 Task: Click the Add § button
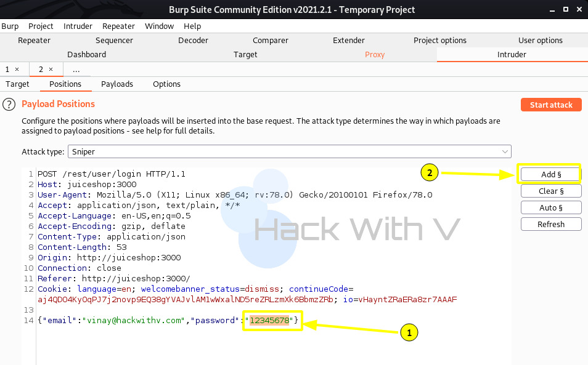551,174
